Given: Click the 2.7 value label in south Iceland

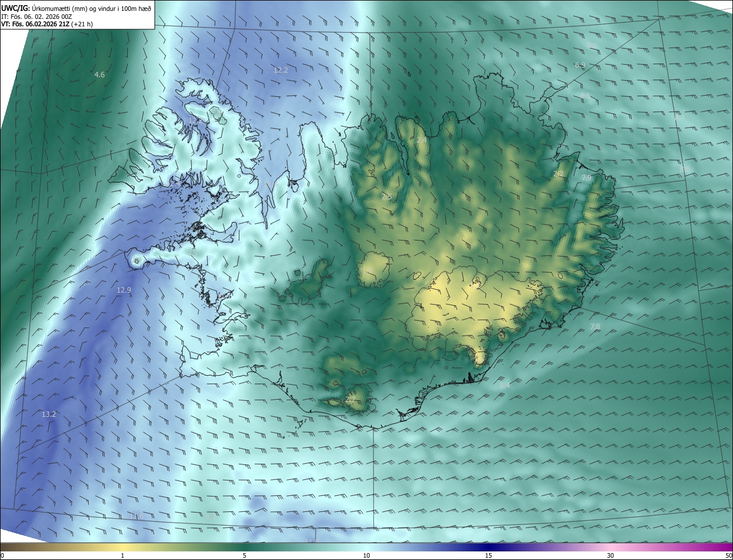Looking at the screenshot, I should tap(350, 399).
